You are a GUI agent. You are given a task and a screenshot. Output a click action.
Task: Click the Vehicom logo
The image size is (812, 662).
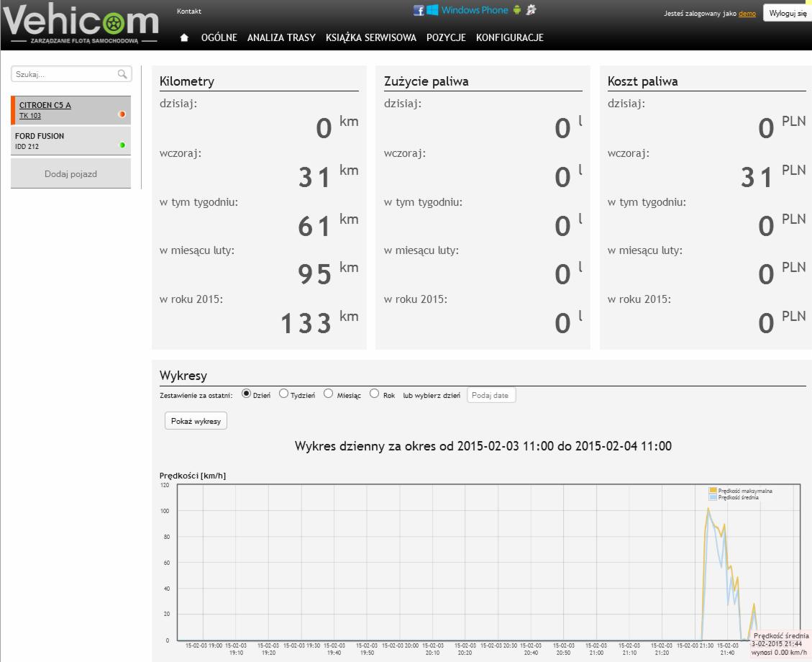pos(80,25)
